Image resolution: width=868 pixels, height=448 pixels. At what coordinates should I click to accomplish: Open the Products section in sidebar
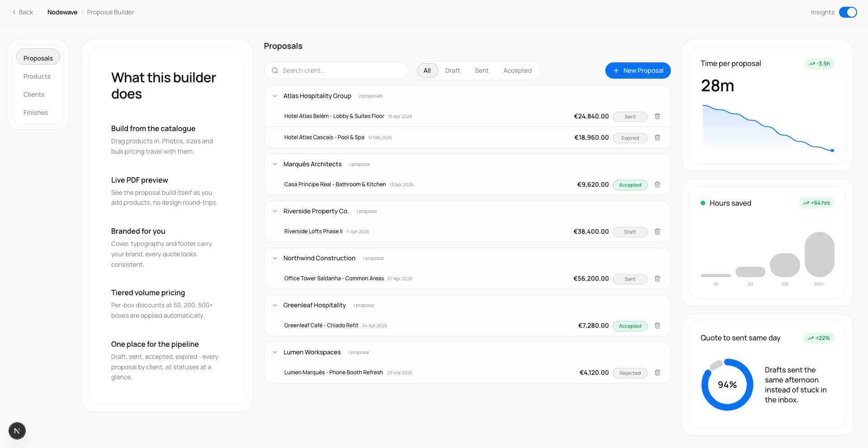click(37, 76)
